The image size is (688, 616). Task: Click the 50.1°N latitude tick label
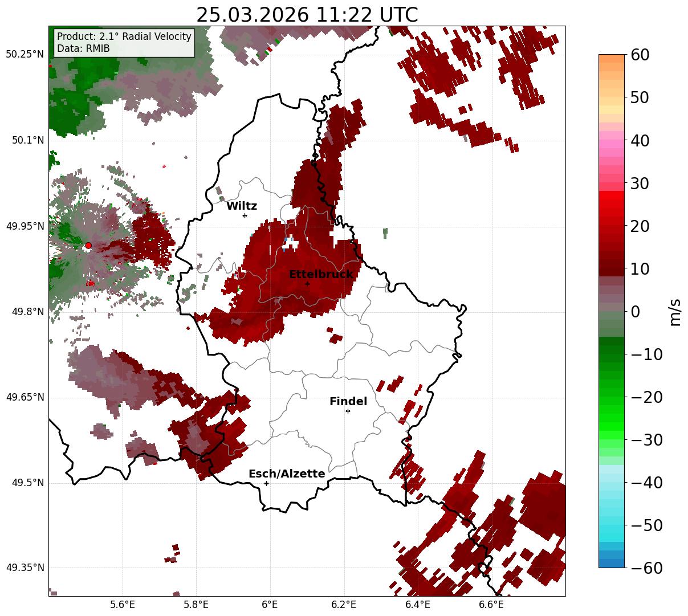click(x=27, y=140)
